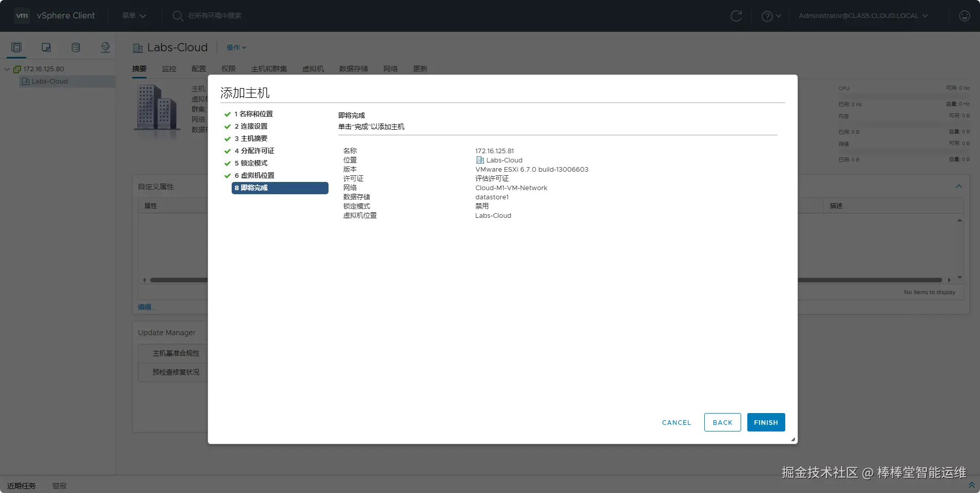Click the 主机基准合规性 Update Manager row
This screenshot has width=980, height=493.
click(176, 354)
